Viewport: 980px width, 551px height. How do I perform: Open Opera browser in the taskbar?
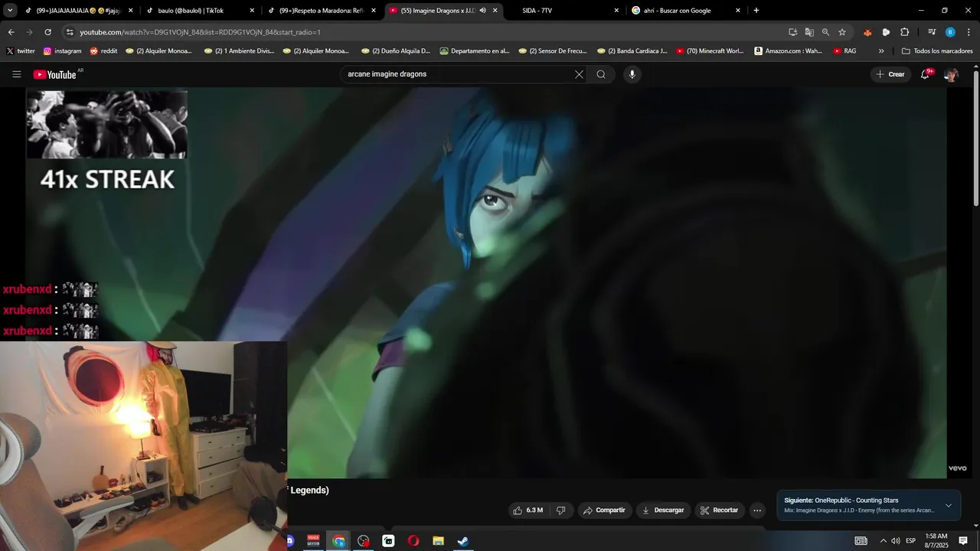[413, 541]
